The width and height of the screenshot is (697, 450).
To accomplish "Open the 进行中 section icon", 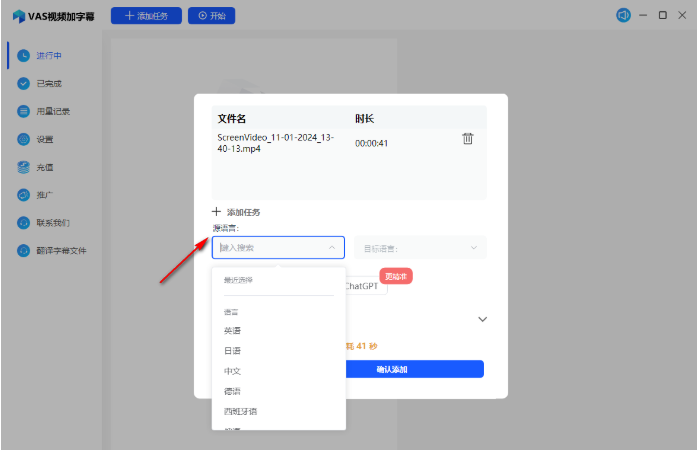I will pyautogui.click(x=23, y=56).
